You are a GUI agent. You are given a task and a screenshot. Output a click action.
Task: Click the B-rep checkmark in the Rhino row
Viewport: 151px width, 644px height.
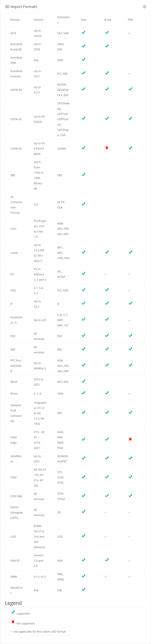pos(107,393)
